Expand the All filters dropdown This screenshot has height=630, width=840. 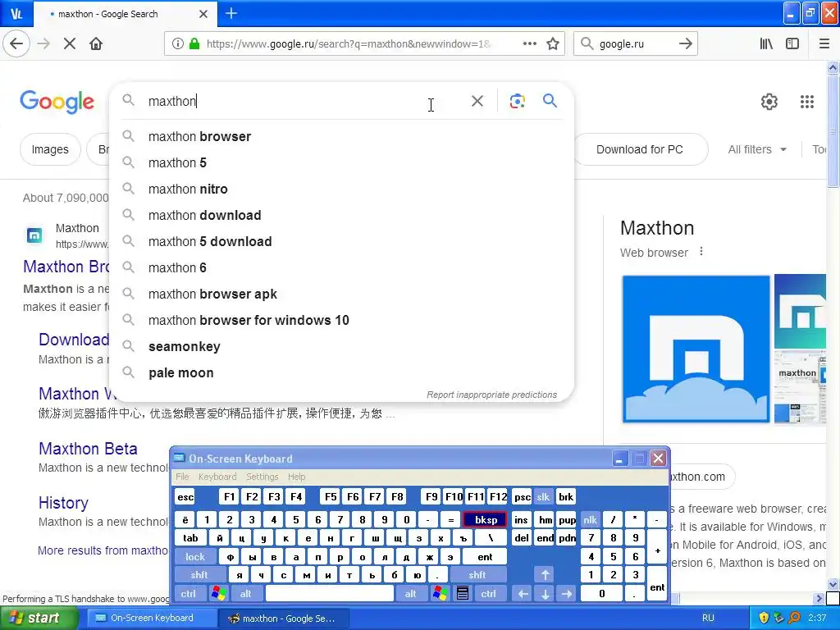757,149
